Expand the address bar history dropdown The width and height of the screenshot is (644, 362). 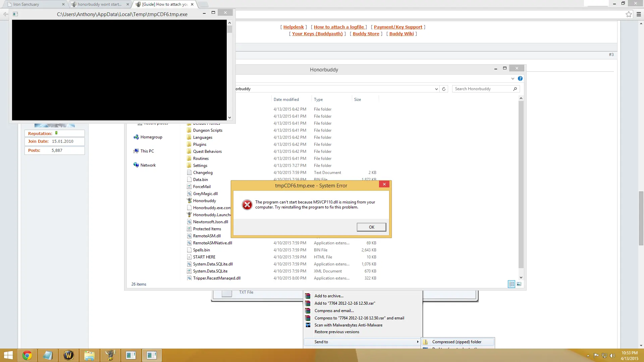tap(436, 89)
